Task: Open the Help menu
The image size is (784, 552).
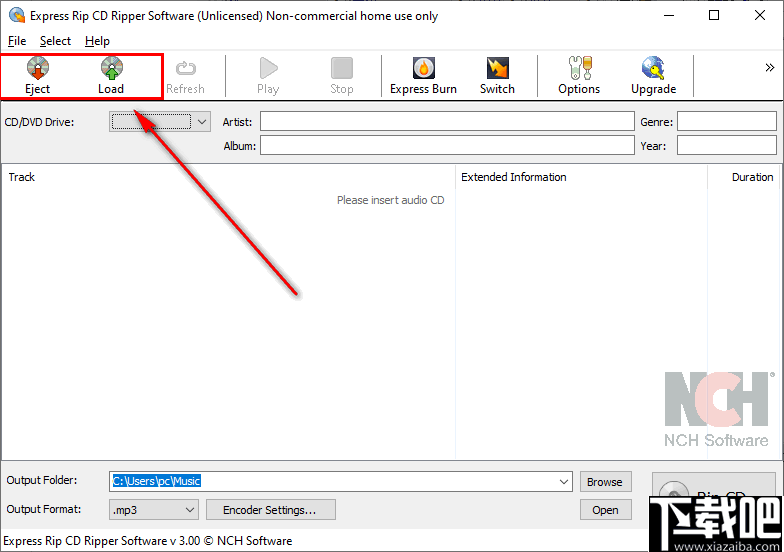Action: [x=97, y=41]
